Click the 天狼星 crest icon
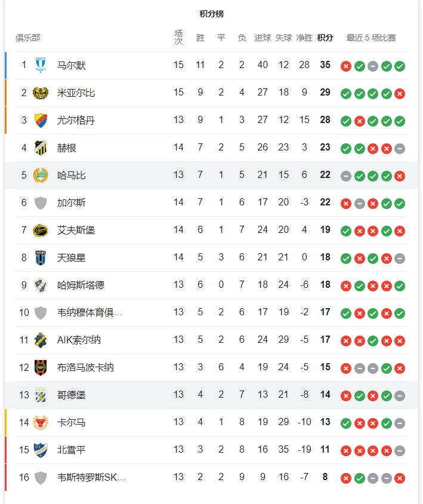 coord(41,258)
